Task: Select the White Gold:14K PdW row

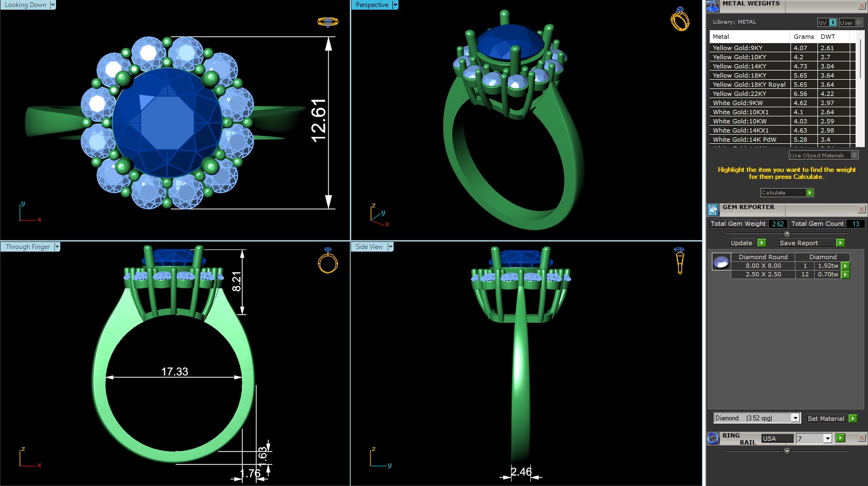Action: 782,140
